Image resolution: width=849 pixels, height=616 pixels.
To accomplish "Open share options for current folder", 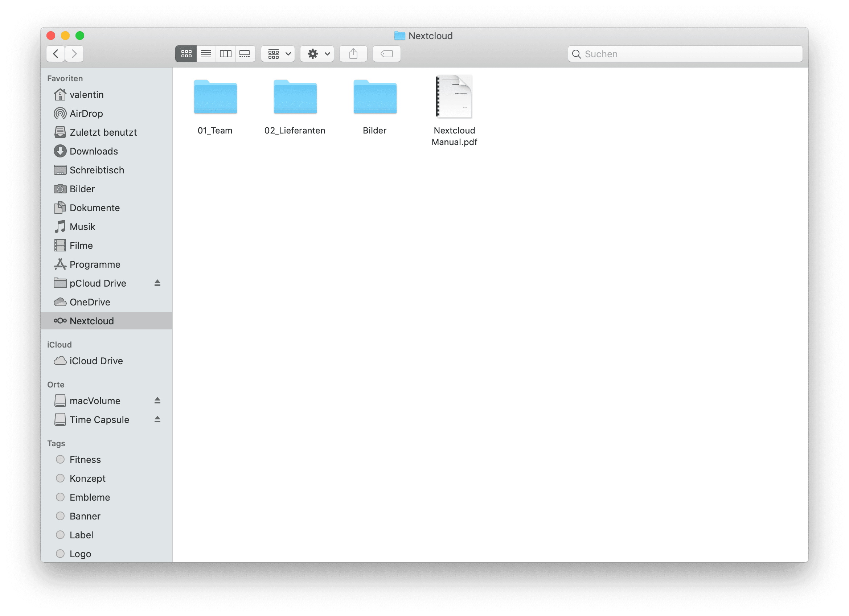I will click(x=354, y=54).
